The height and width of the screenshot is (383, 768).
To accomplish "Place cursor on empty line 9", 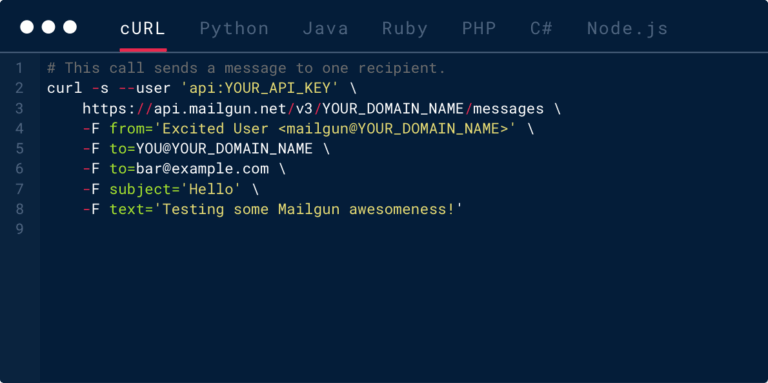I will [x=404, y=229].
